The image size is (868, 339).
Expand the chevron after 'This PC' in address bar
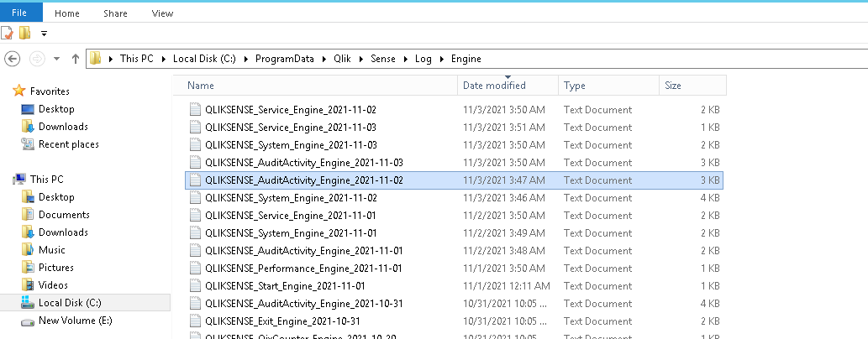tap(164, 59)
